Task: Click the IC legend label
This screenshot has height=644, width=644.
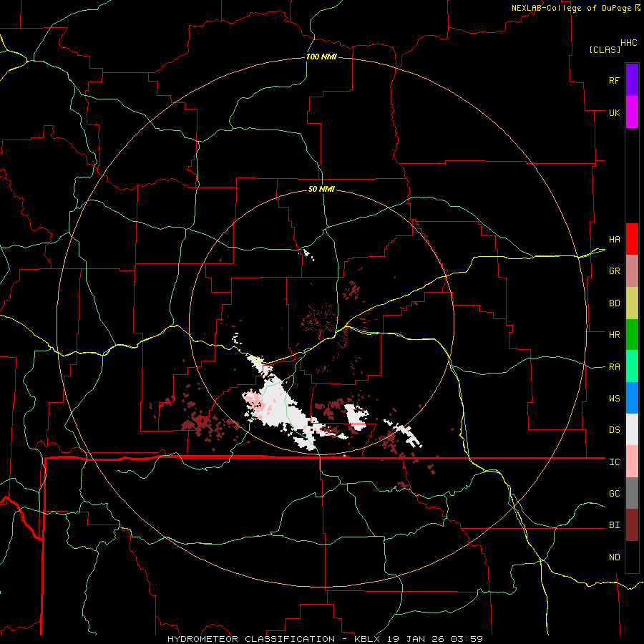Action: point(614,462)
